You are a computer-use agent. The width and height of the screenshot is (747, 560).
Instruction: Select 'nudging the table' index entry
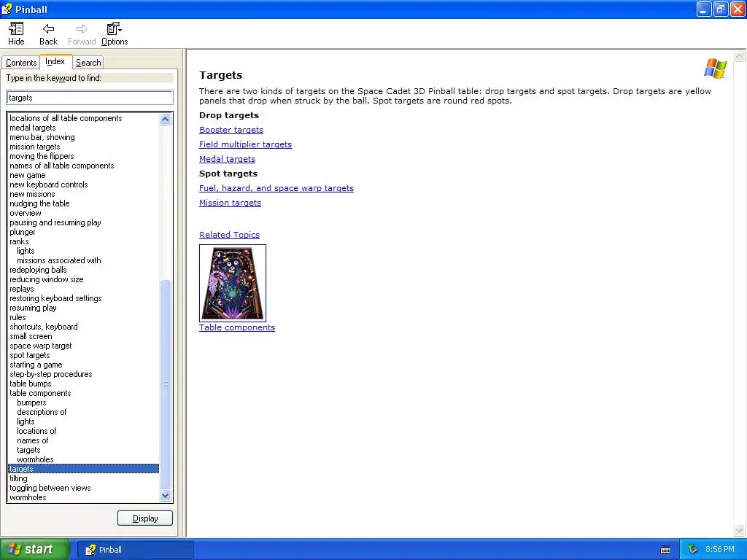coord(39,203)
